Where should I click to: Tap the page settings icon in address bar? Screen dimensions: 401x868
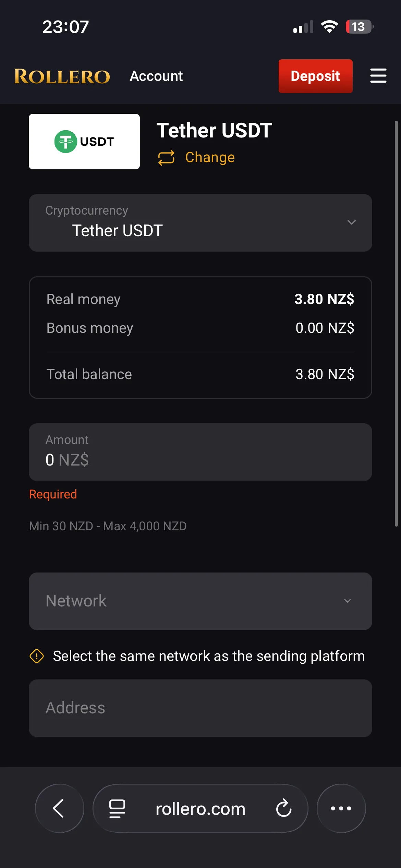(x=117, y=808)
